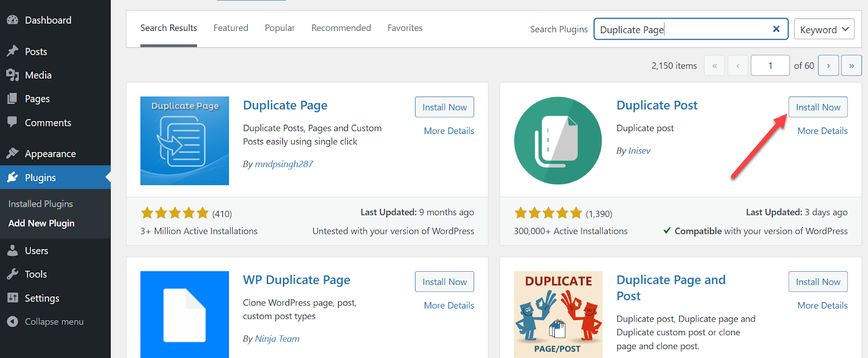Switch to Favorites tab
The image size is (868, 358).
click(405, 28)
